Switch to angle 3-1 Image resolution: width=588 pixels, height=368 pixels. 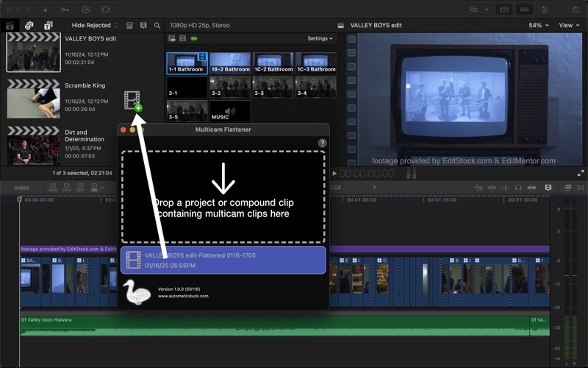[x=187, y=87]
